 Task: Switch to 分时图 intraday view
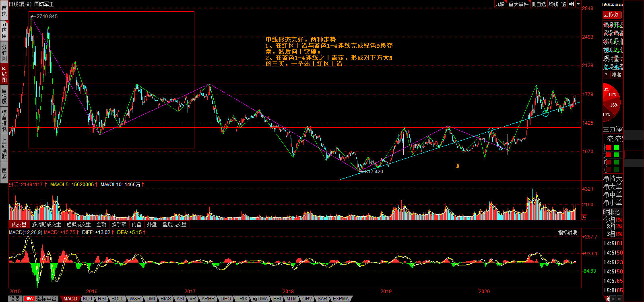point(4,53)
